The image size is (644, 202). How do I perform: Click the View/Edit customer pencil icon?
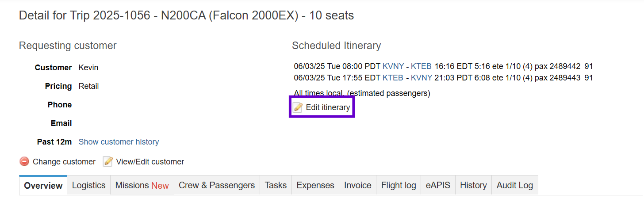tap(108, 161)
